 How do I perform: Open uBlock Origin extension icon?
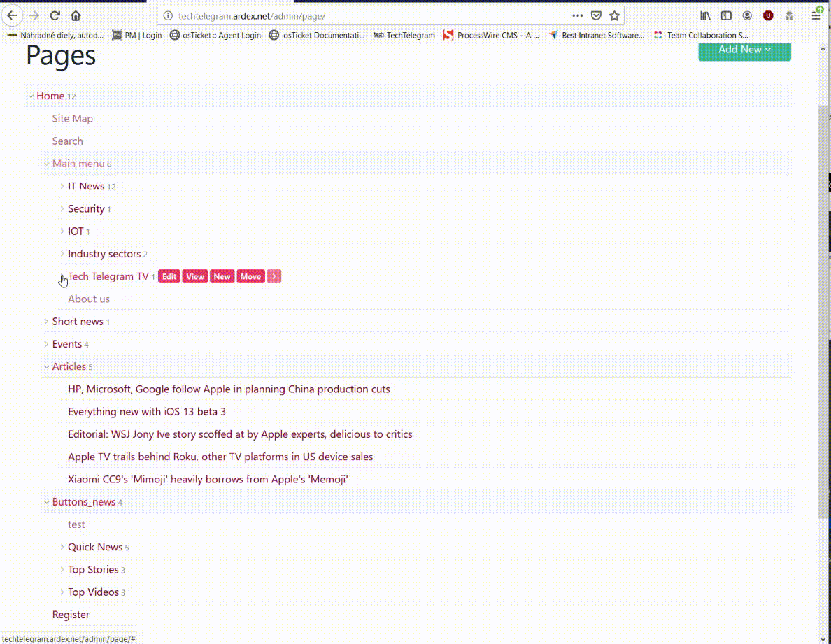pyautogui.click(x=768, y=16)
